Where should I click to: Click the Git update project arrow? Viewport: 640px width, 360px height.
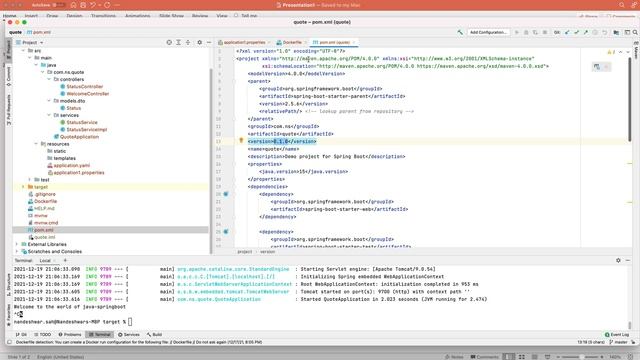coord(567,32)
